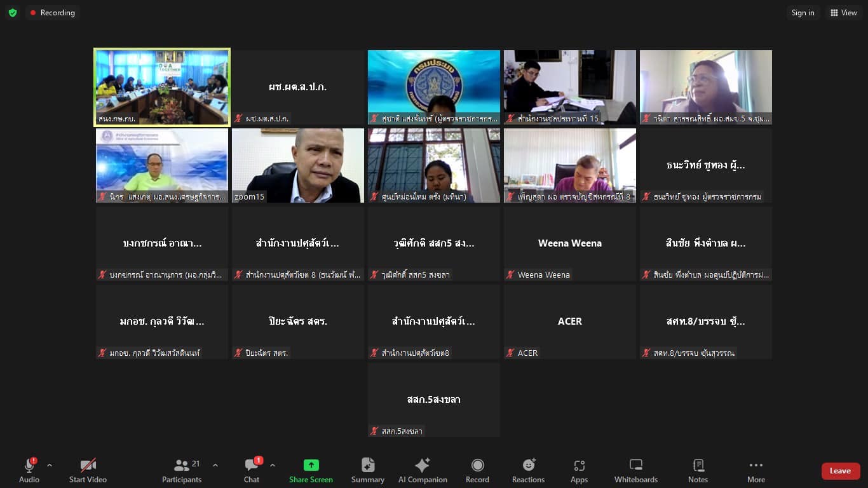The image size is (868, 488).
Task: Click the name label 'Weena Weena' at tile bottom
Action: pyautogui.click(x=543, y=275)
